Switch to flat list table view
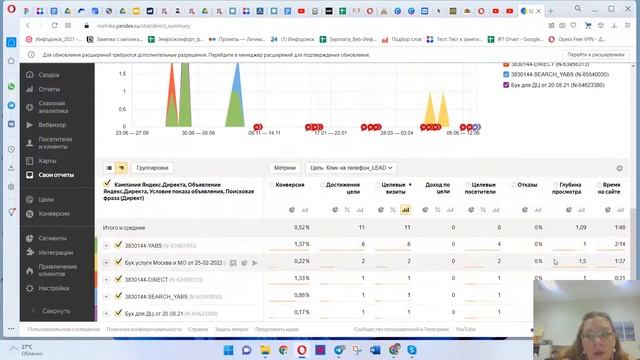This screenshot has height=360, width=640. pyautogui.click(x=109, y=168)
